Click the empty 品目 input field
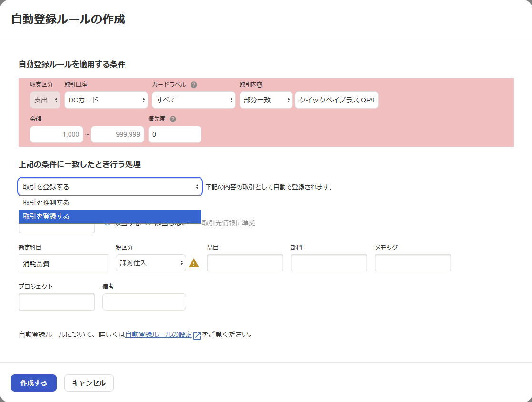 tap(245, 263)
